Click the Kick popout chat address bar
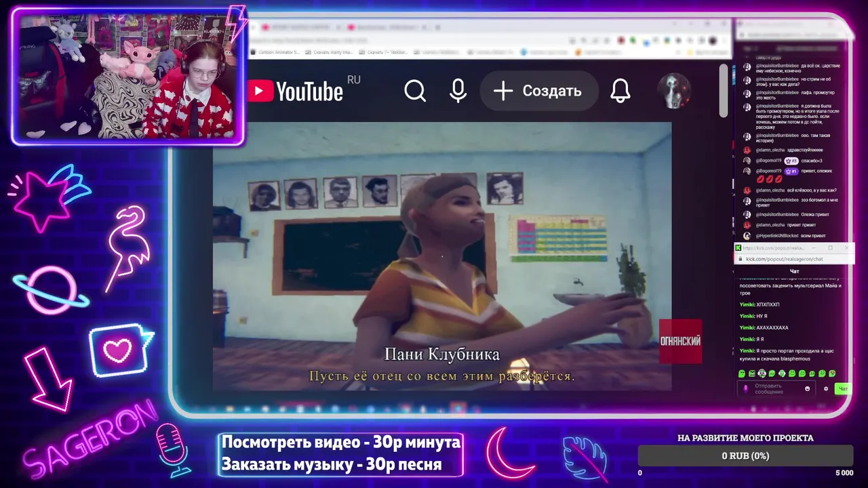Screen dimensions: 868x488 click(793, 259)
